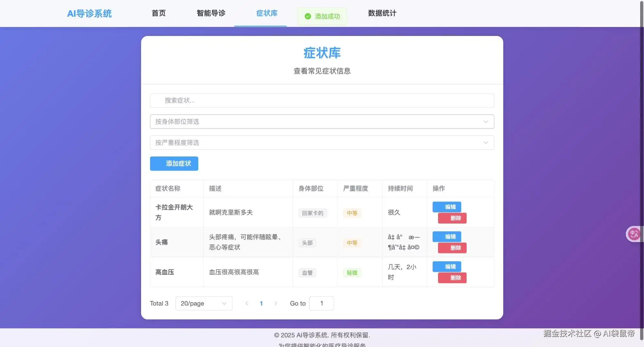Click the 中等 severity tag for 头痛
This screenshot has width=644, height=347.
pos(352,243)
